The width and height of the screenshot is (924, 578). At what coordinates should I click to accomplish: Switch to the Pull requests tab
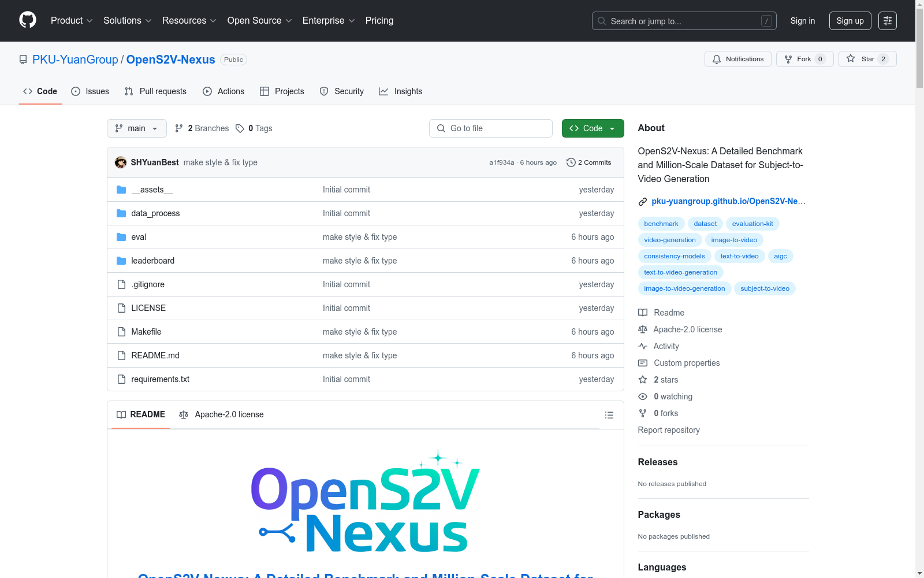(155, 91)
